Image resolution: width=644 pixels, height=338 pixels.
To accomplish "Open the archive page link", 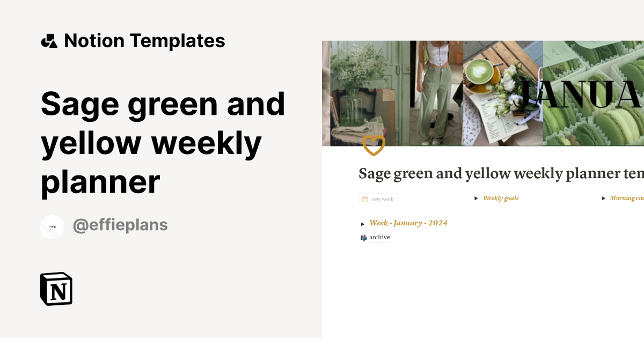I will pos(379,238).
